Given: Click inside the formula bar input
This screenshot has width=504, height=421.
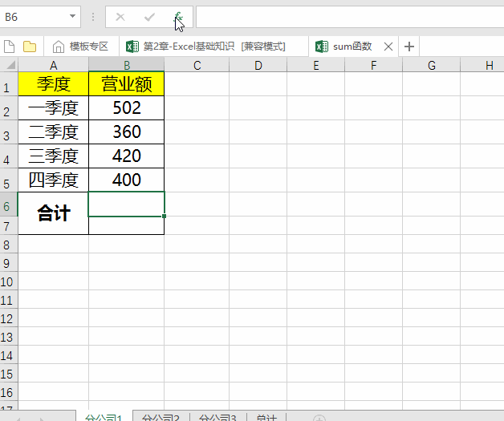Looking at the screenshot, I should coord(350,17).
